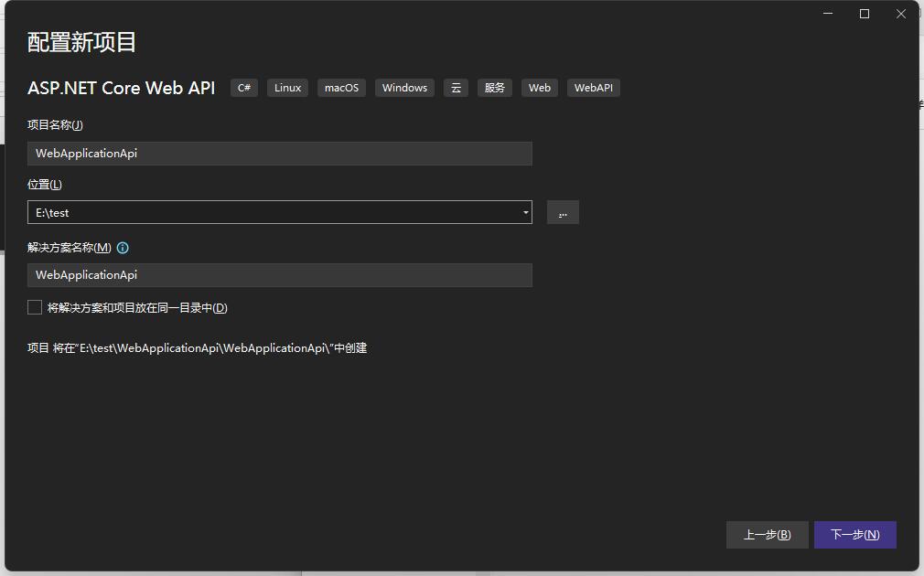Select the macOS platform tag
924x576 pixels.
click(341, 88)
